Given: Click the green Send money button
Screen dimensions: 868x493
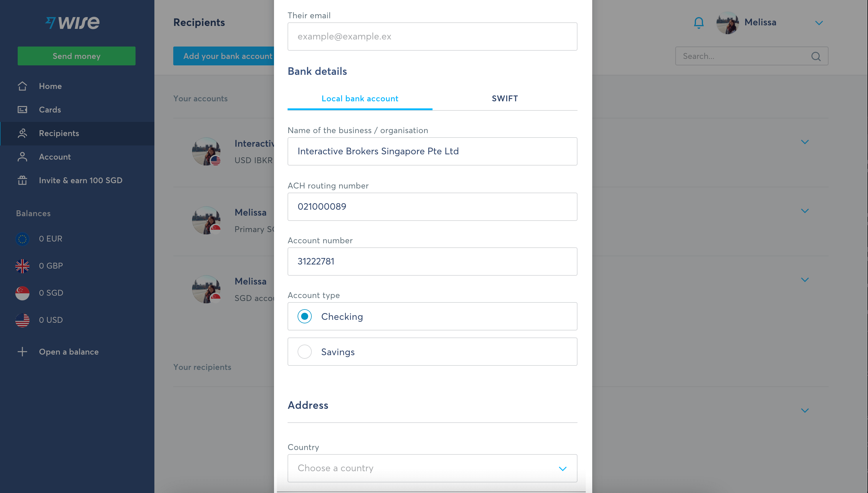Looking at the screenshot, I should [77, 56].
